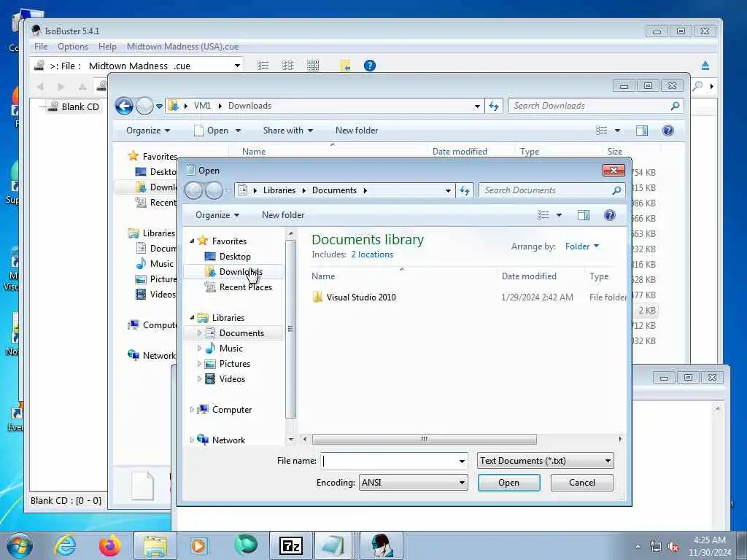747x560 pixels.
Task: Click the IsoBuster help question-mark icon
Action: 370,66
